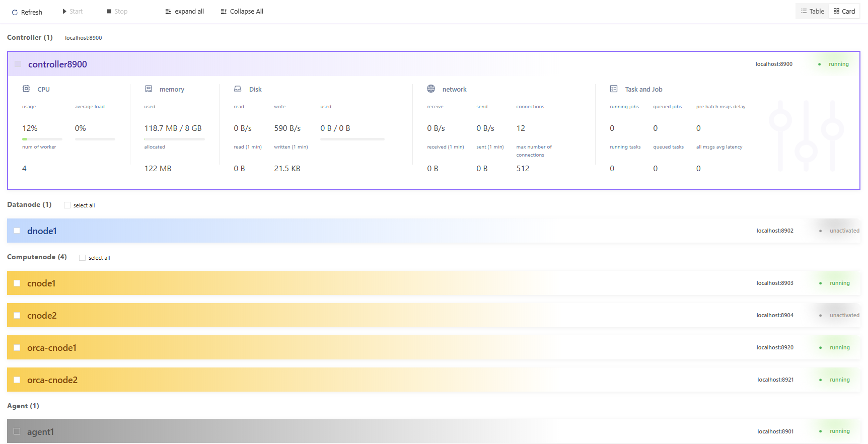Screen dimensions: 868x444
Task: Click the Task and Job icon
Action: tap(614, 89)
